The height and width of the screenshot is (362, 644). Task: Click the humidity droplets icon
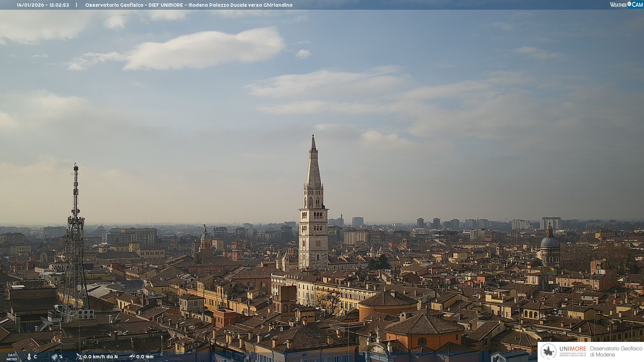pos(55,357)
